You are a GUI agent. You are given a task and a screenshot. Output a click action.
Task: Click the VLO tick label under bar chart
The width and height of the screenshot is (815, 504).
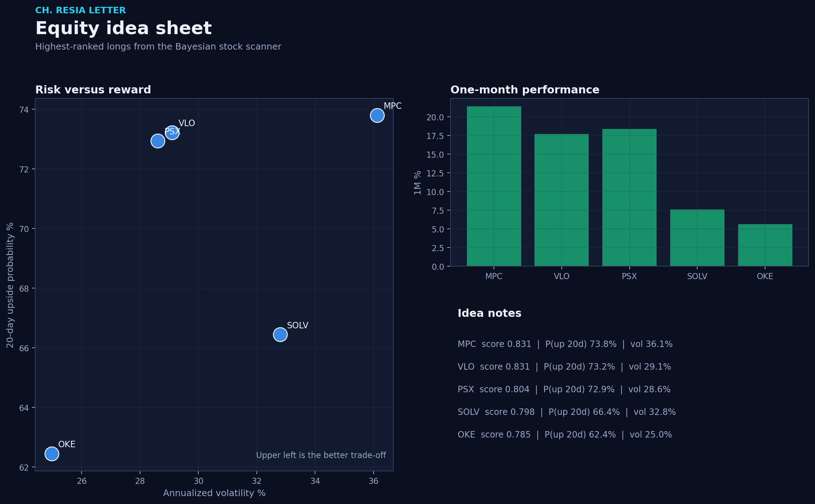point(561,276)
